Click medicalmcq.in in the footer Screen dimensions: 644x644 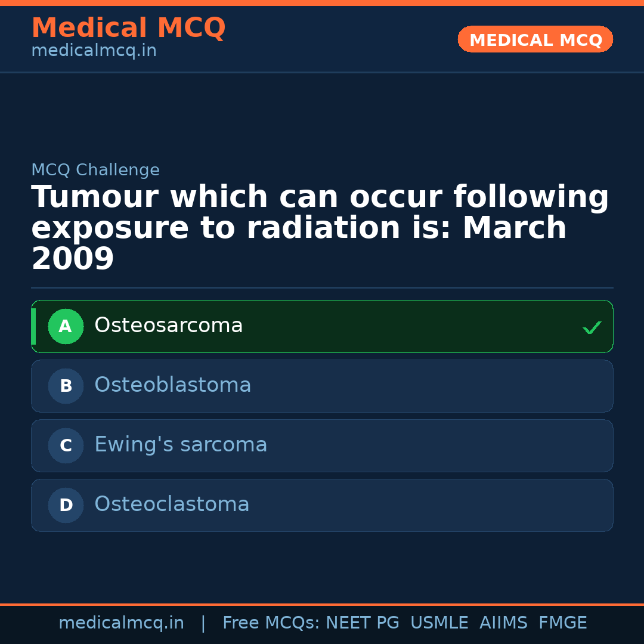pos(122,622)
